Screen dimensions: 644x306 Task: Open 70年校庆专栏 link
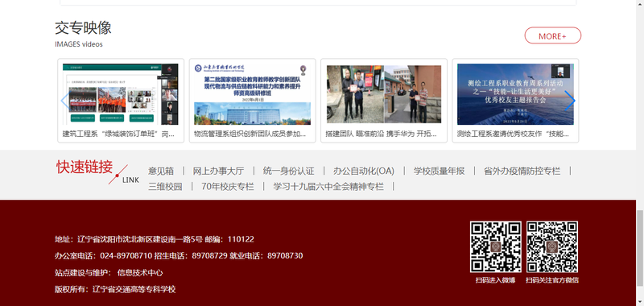[228, 187]
